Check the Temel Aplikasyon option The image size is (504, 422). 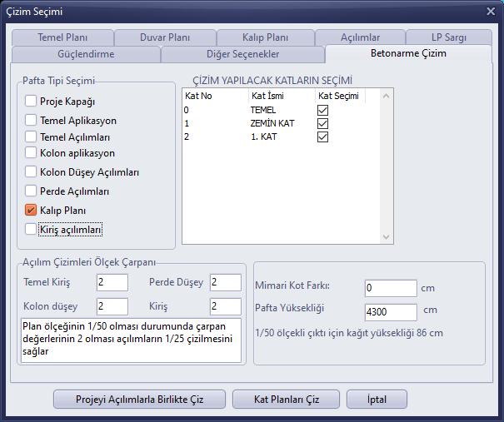click(x=31, y=121)
